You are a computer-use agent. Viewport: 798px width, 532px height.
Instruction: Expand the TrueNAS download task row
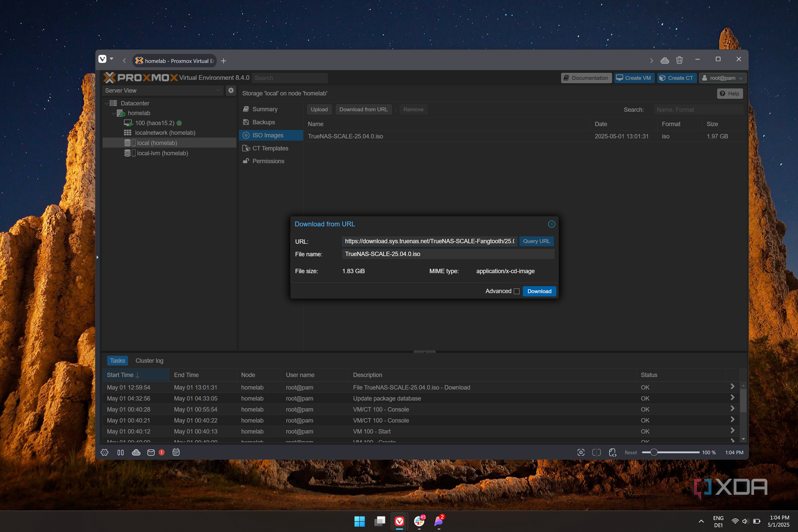click(732, 387)
